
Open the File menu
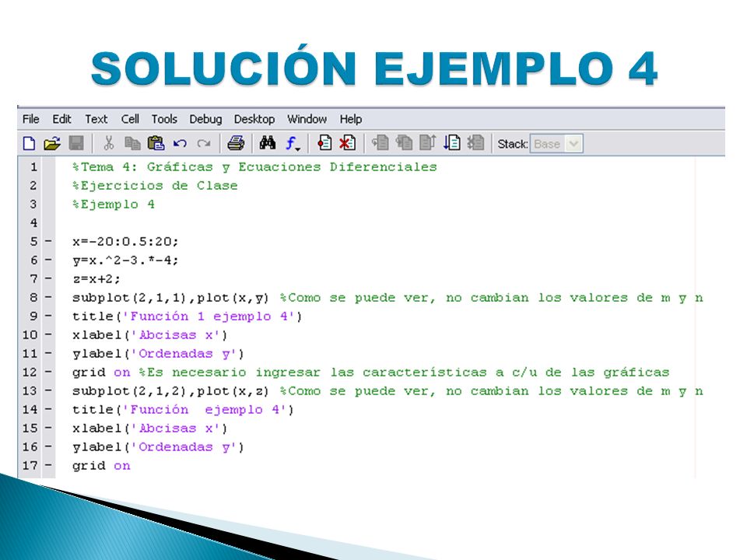click(31, 119)
